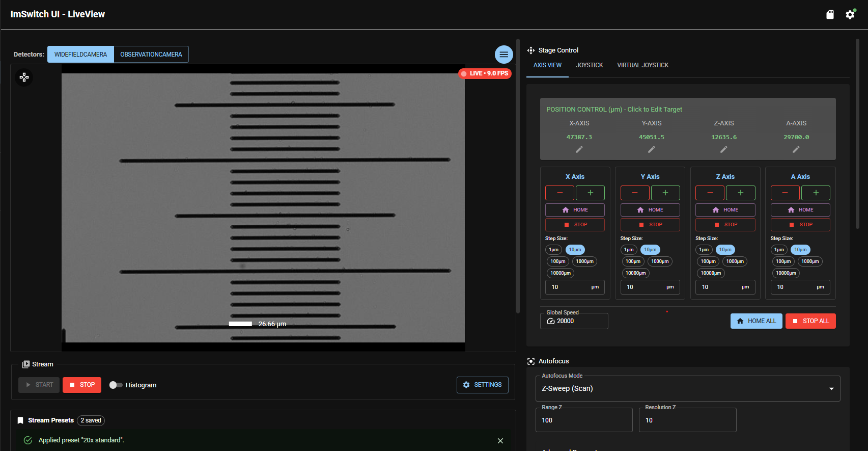Screen dimensions: 868x451
Task: Home the A Axis
Action: tap(800, 210)
